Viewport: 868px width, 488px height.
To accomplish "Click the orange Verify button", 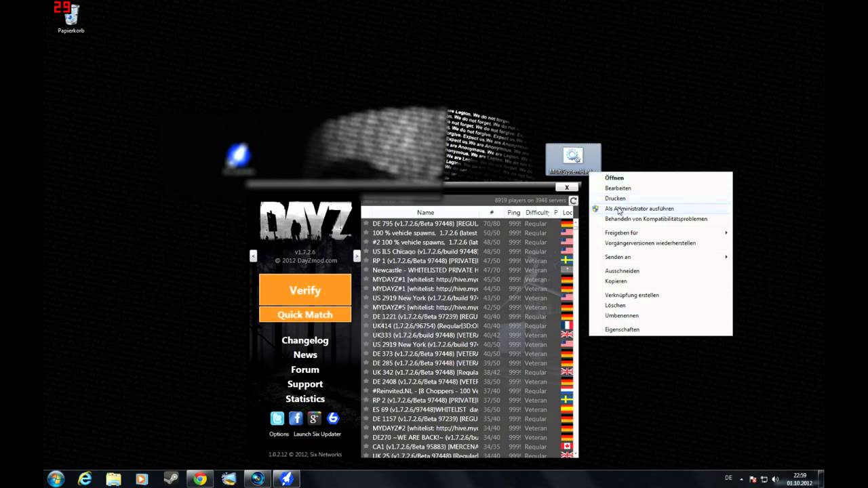I will 305,290.
